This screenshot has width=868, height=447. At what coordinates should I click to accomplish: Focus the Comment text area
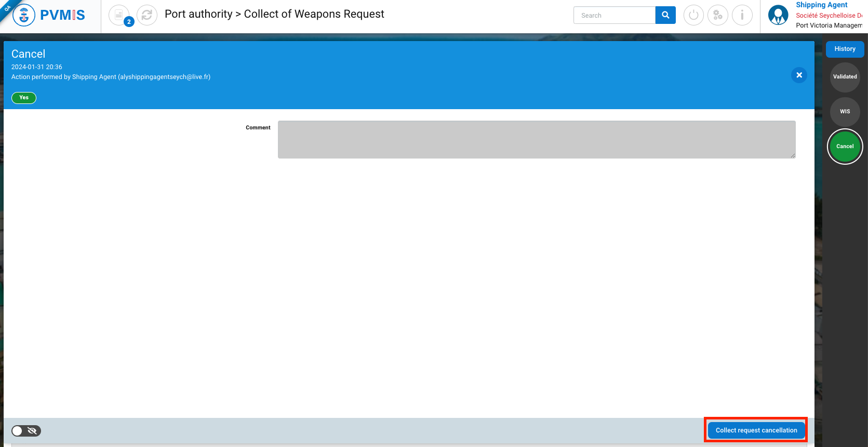click(x=536, y=139)
